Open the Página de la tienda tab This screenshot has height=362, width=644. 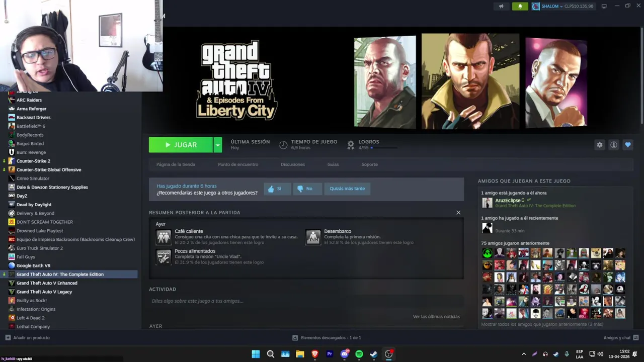[x=176, y=164]
